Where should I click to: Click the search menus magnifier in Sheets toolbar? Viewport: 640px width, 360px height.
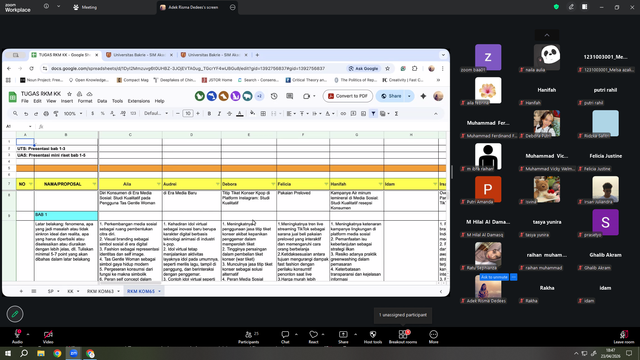click(x=15, y=113)
